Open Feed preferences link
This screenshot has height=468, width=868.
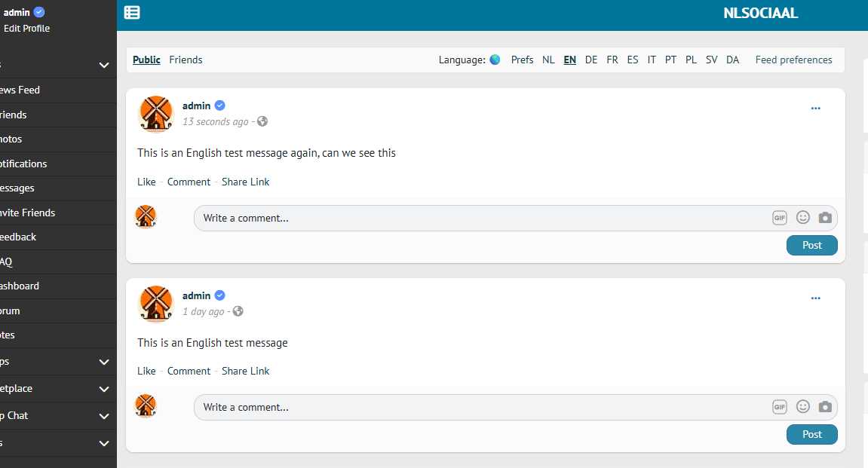coord(793,60)
